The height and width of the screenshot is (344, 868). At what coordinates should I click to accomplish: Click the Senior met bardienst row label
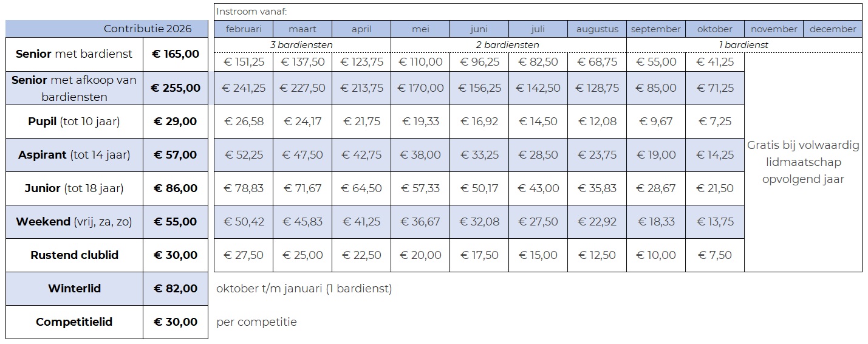coord(74,54)
